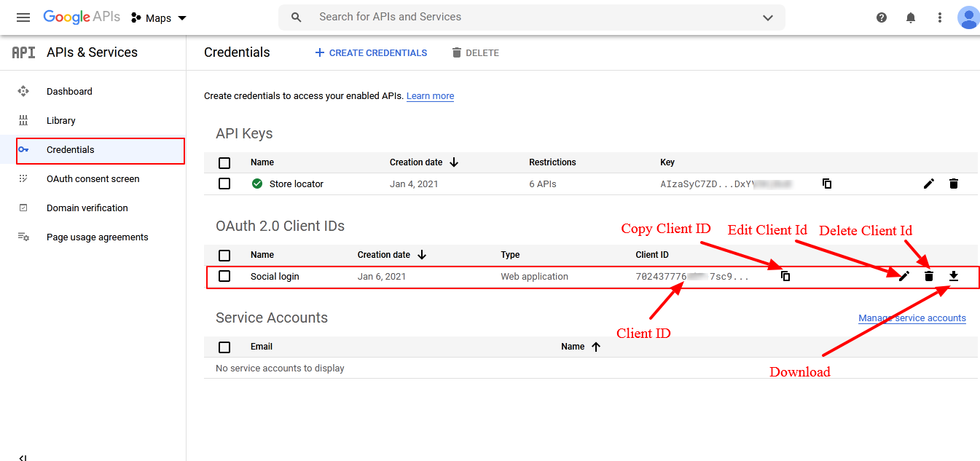Click the Library sidebar icon
Screen dimensions: 980x461
click(23, 121)
